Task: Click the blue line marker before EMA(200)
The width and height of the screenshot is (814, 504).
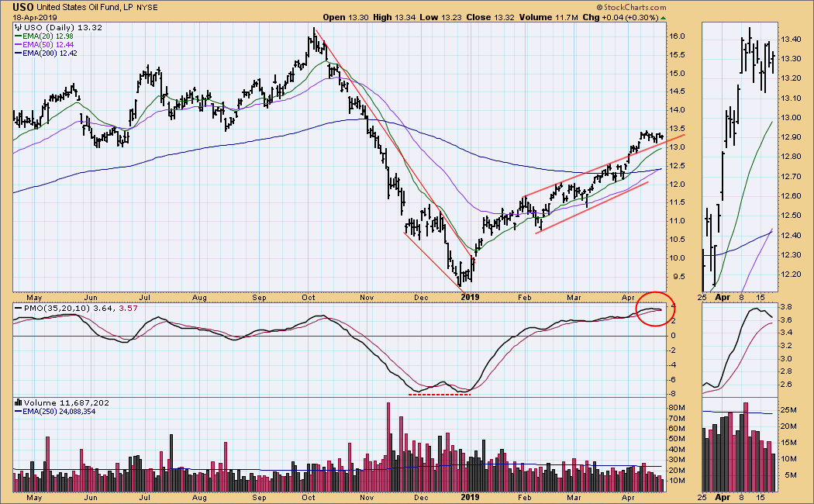Action: point(18,53)
